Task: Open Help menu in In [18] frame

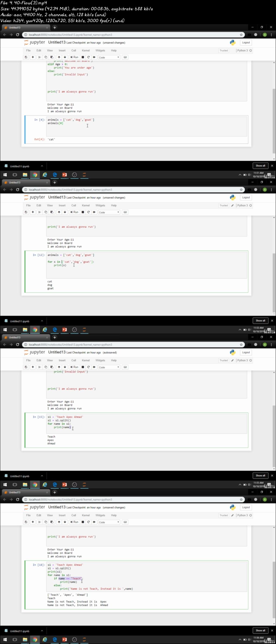Action: (x=114, y=515)
